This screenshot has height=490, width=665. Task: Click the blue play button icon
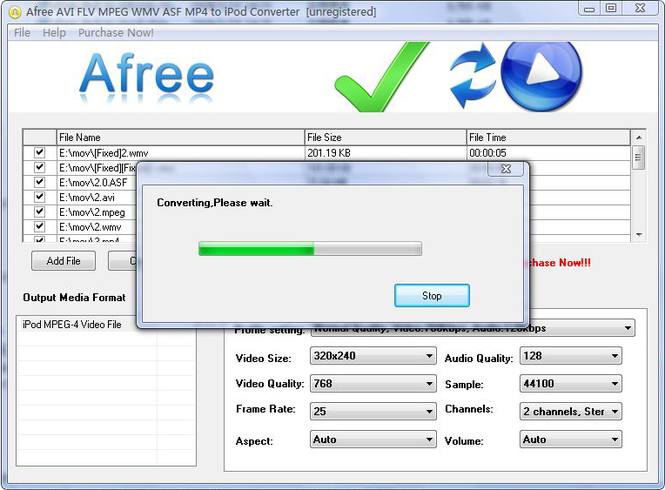[x=542, y=76]
